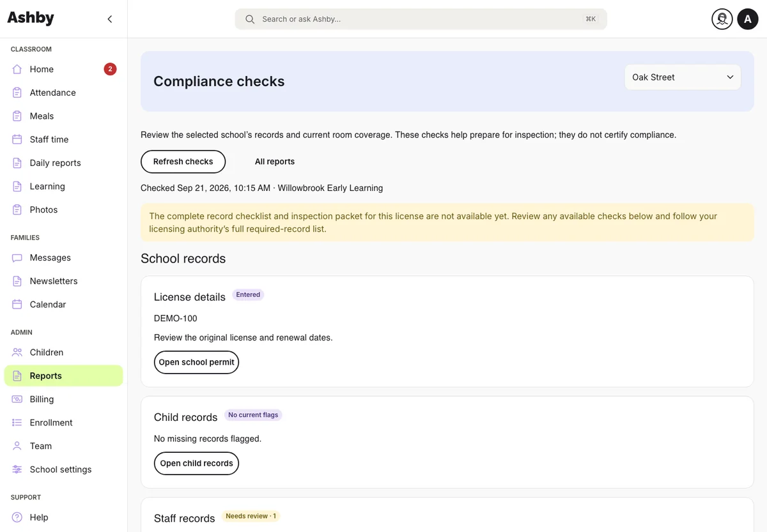Click the Help question mark icon
The image size is (767, 532).
pos(17,517)
